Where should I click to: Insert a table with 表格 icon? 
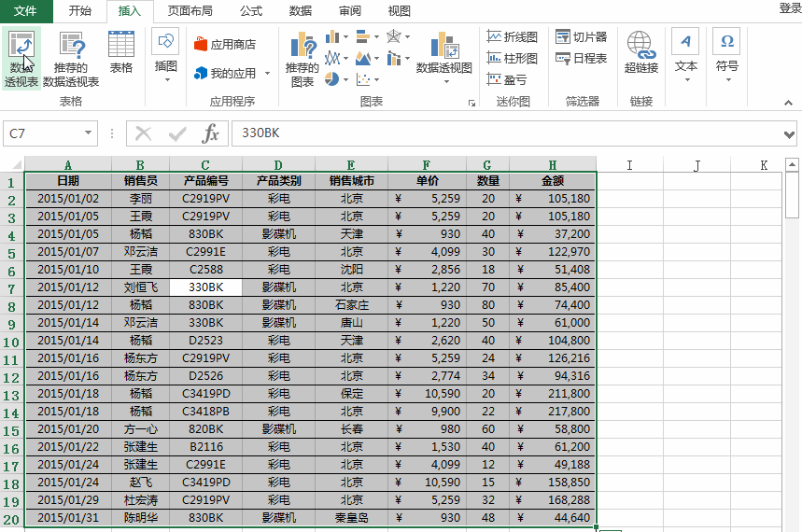tap(121, 52)
